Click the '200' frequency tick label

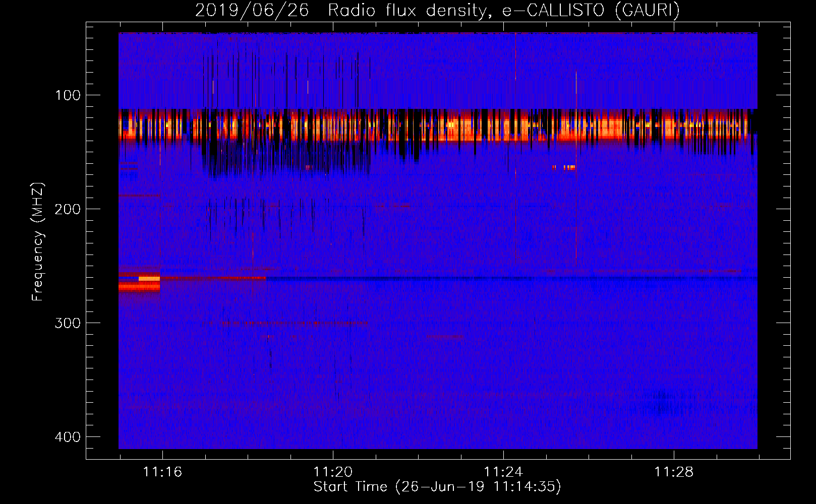tap(68, 209)
